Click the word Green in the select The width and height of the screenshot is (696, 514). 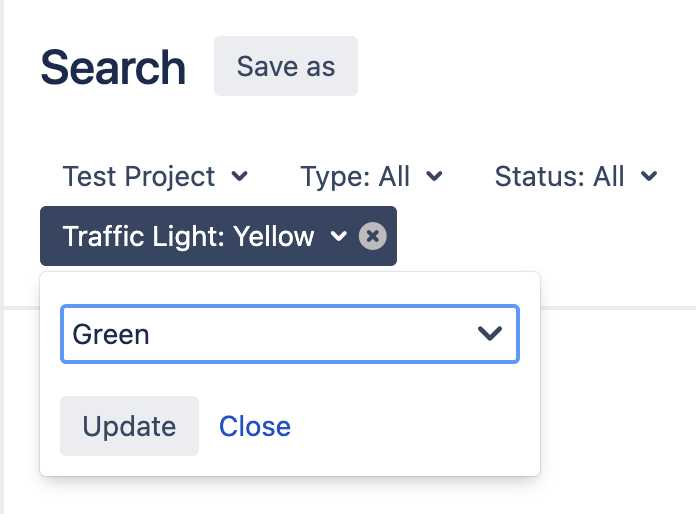click(x=111, y=334)
